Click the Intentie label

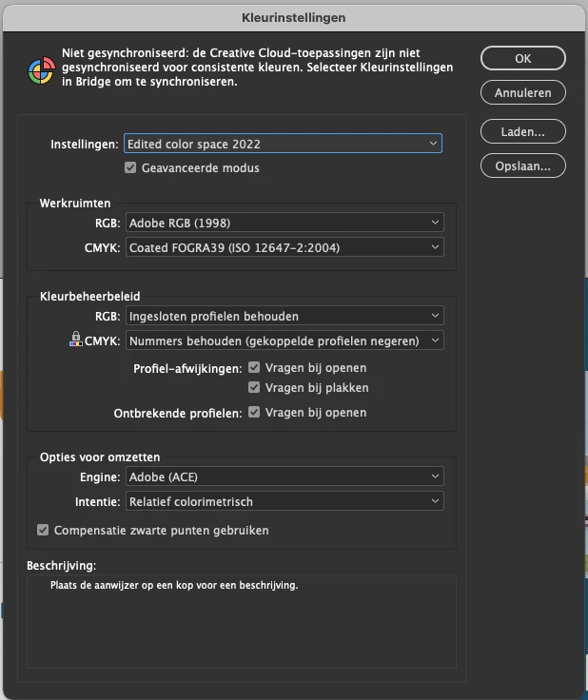[98, 502]
